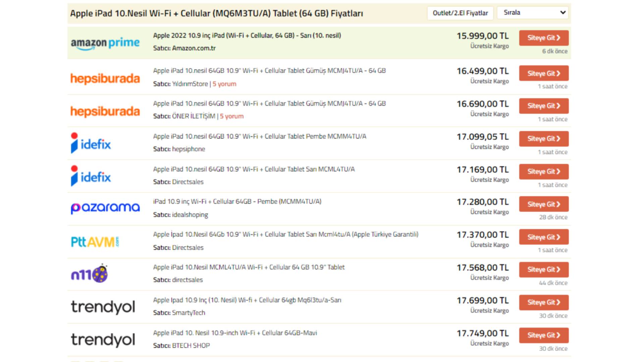Click the n11 store logo
The image size is (644, 362).
click(x=89, y=274)
